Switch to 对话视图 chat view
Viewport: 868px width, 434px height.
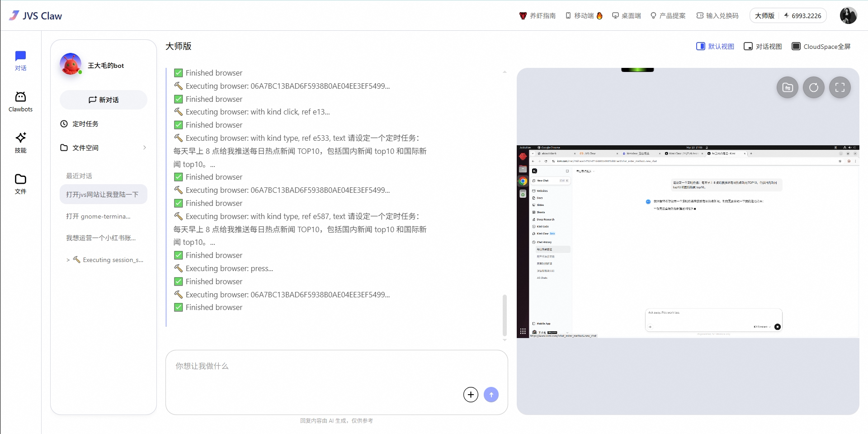coord(763,46)
